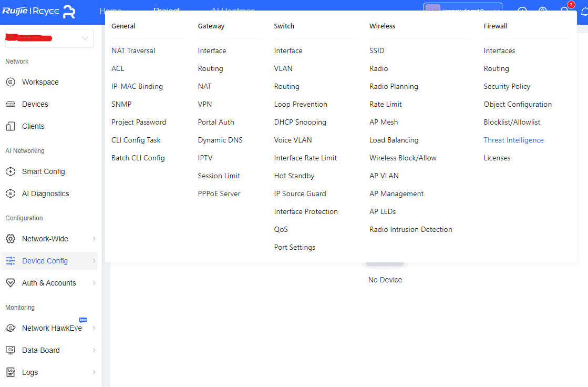Open AP Management
588x387 pixels.
(396, 193)
